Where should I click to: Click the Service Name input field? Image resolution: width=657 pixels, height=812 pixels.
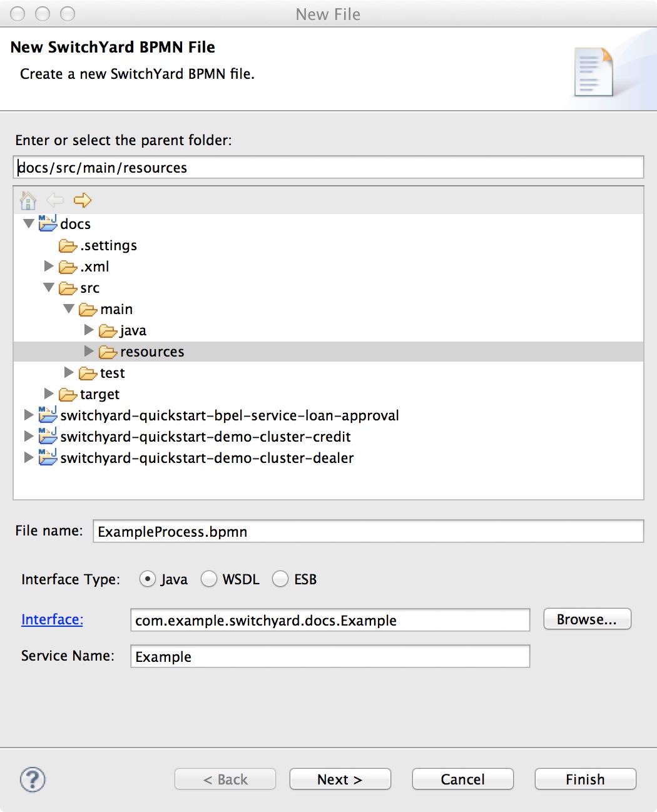pos(330,657)
